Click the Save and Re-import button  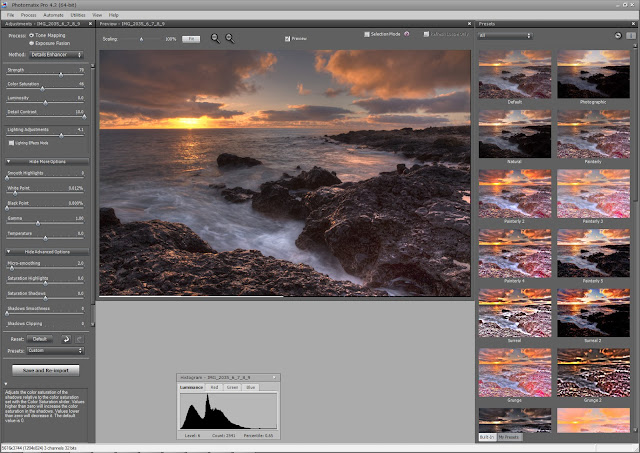coord(45,369)
